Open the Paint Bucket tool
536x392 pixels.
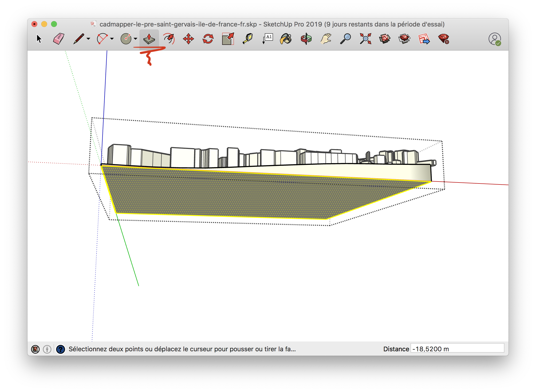click(286, 39)
